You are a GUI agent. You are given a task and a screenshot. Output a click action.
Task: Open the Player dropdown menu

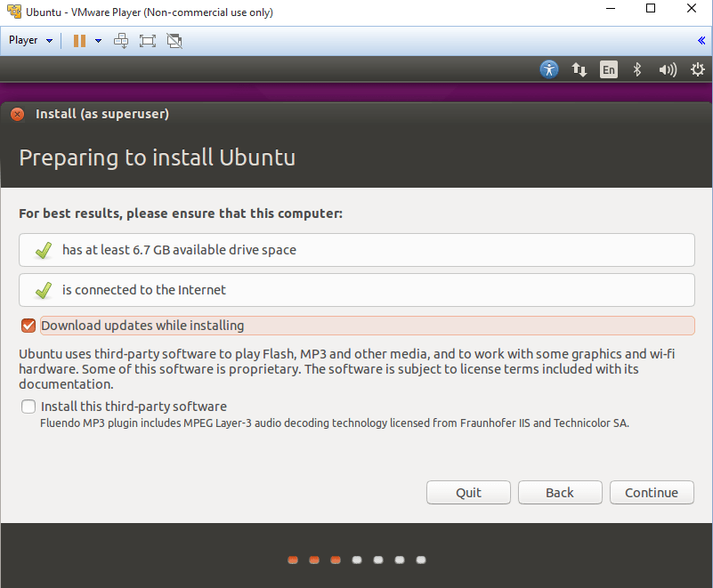click(31, 40)
